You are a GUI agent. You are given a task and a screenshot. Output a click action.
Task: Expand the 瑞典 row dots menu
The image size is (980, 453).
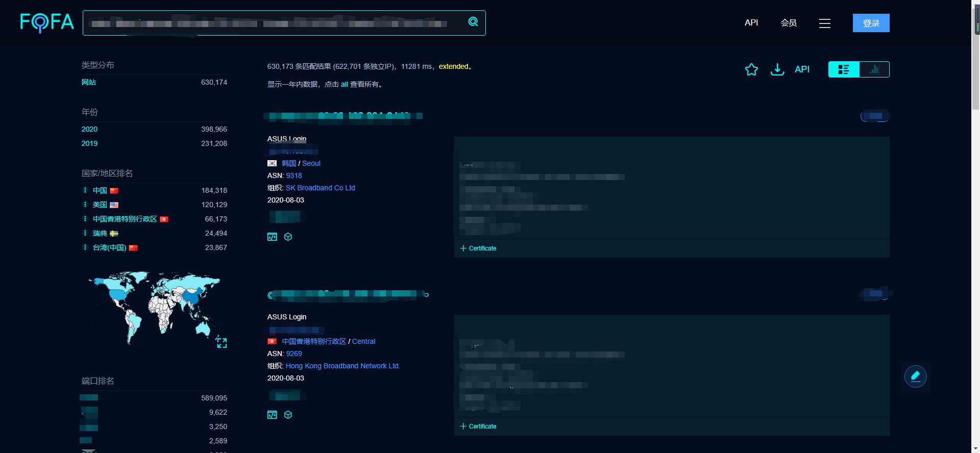[85, 233]
